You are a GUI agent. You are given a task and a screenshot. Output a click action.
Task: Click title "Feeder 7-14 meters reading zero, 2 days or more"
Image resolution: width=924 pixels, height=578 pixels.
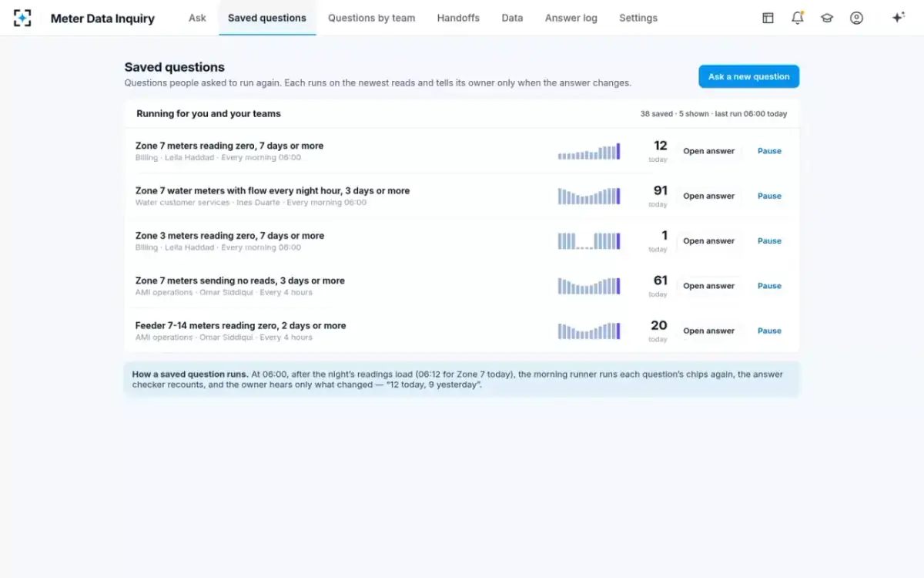[240, 325]
